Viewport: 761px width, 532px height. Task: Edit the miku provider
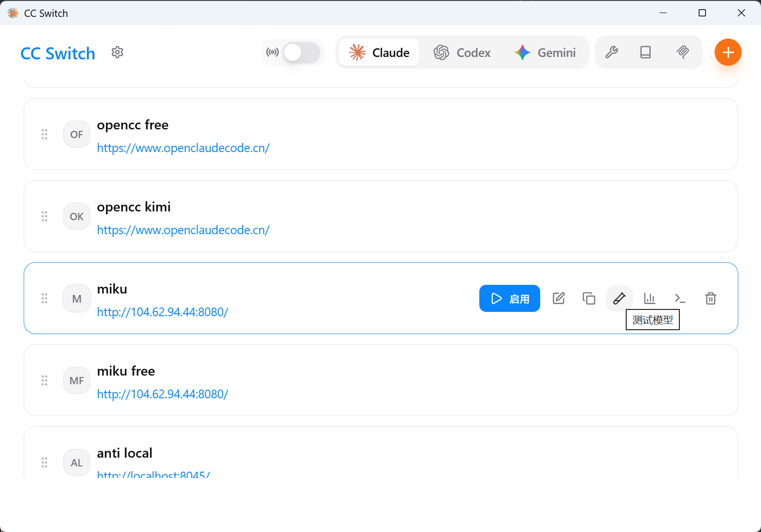559,298
